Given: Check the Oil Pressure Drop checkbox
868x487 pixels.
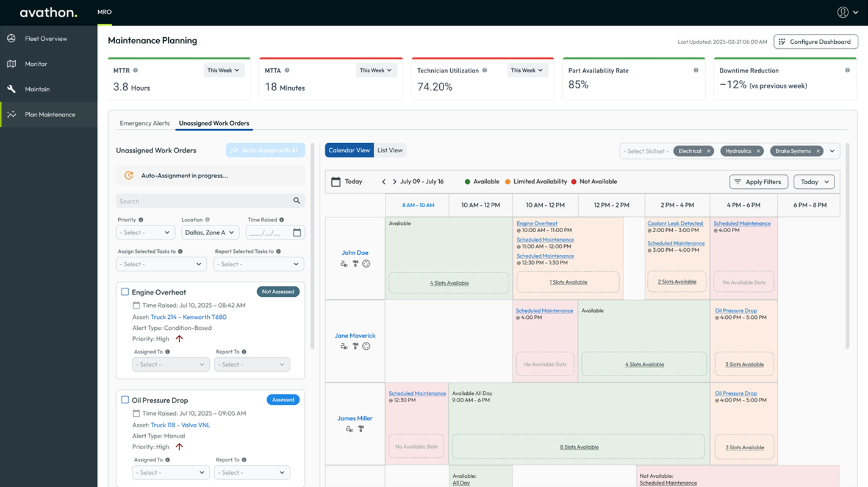Looking at the screenshot, I should point(125,400).
